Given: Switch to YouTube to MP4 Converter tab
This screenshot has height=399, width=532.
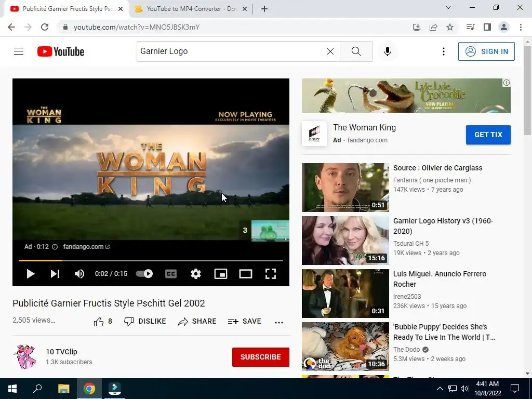Looking at the screenshot, I should [x=191, y=9].
